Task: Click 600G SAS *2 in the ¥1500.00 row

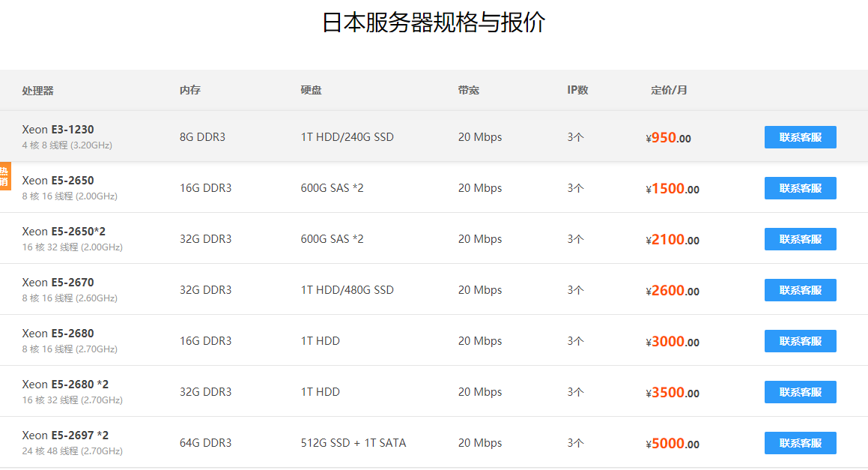Action: (x=332, y=188)
